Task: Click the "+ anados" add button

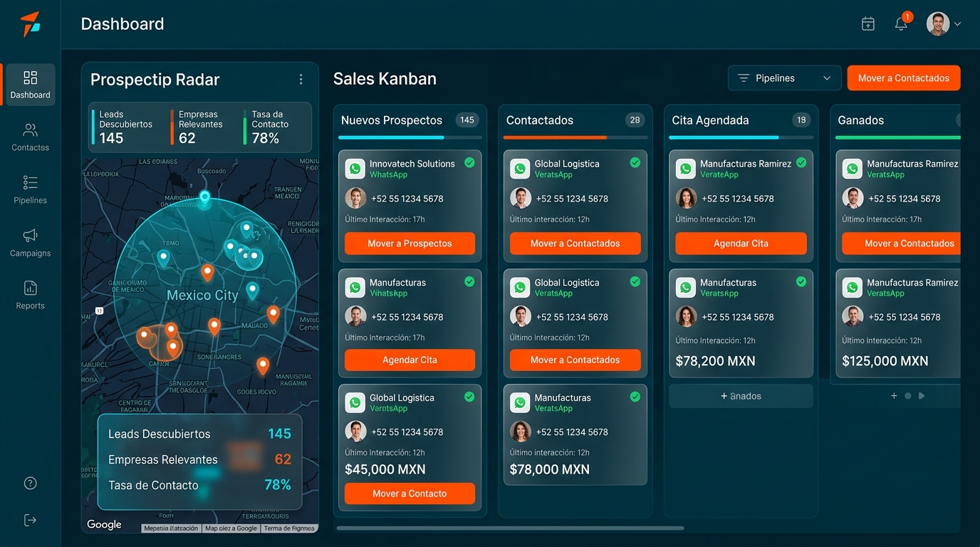Action: tap(741, 396)
